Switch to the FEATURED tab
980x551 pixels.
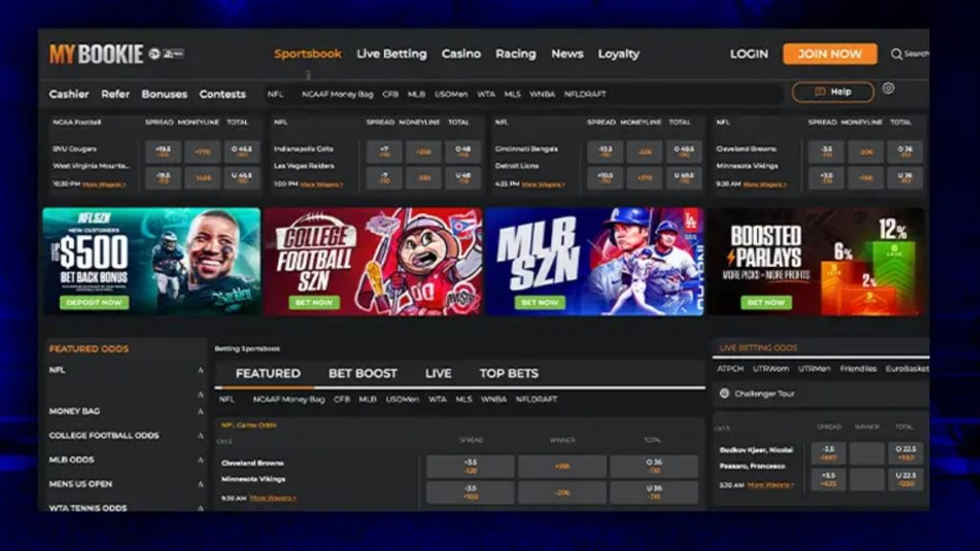click(x=268, y=374)
